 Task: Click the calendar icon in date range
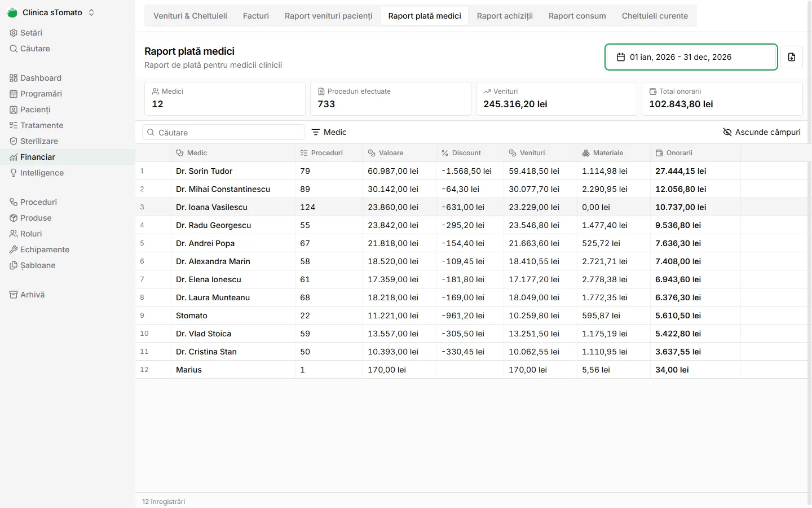click(x=621, y=57)
